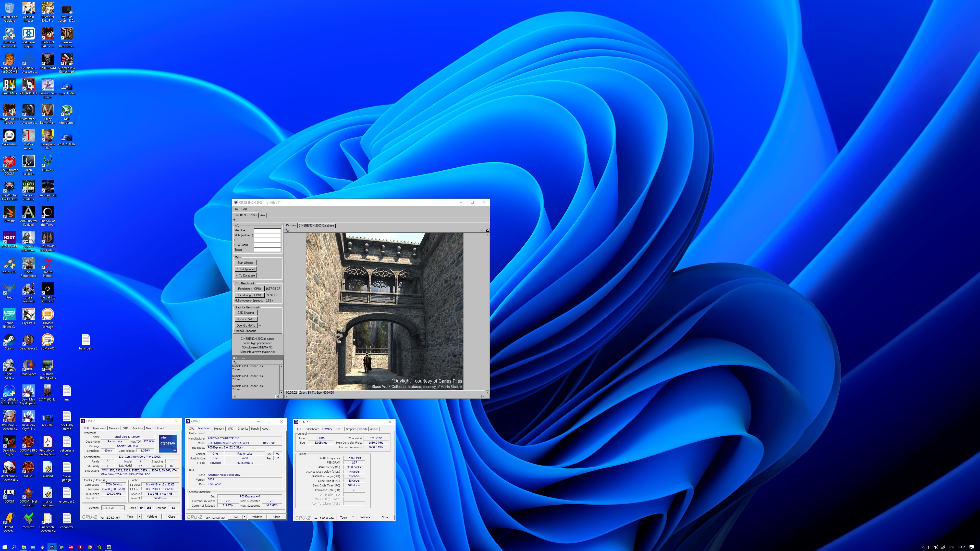The height and width of the screenshot is (551, 980).
Task: Click Close button in right CPU-Z window
Action: 385,518
